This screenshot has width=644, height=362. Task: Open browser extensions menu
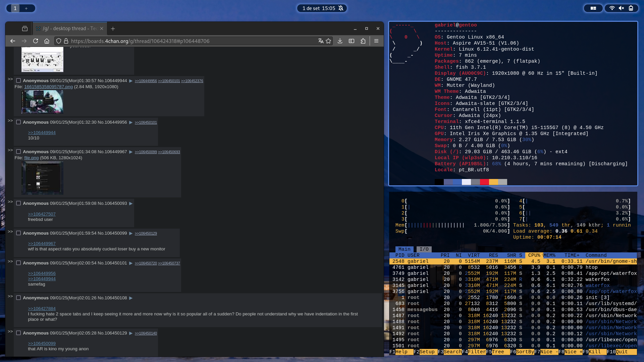(x=363, y=41)
